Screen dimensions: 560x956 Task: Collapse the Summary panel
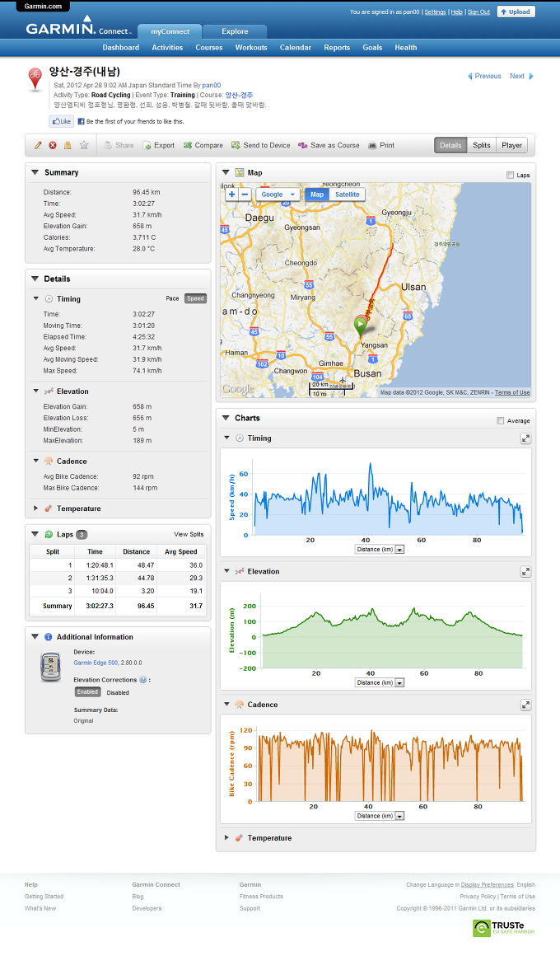tap(35, 172)
